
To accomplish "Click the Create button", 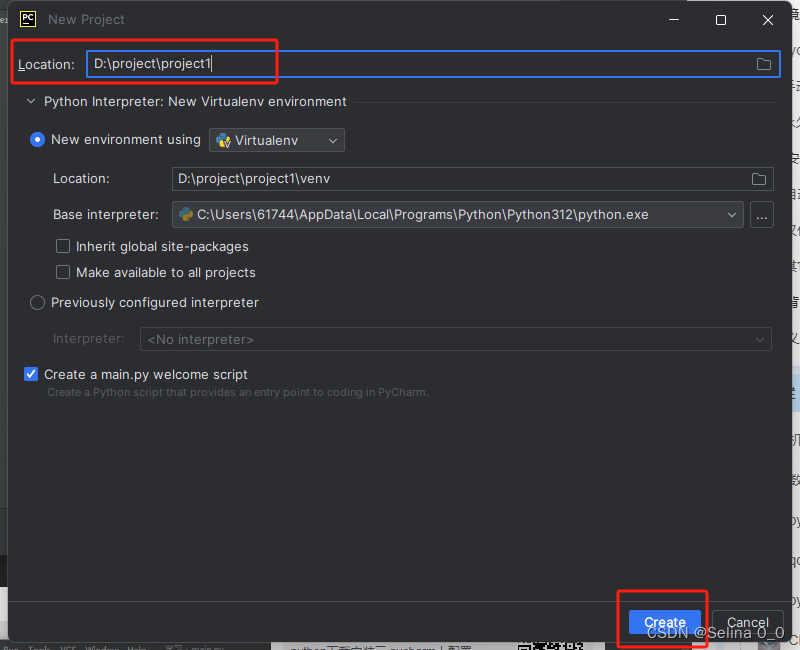I will (x=663, y=621).
